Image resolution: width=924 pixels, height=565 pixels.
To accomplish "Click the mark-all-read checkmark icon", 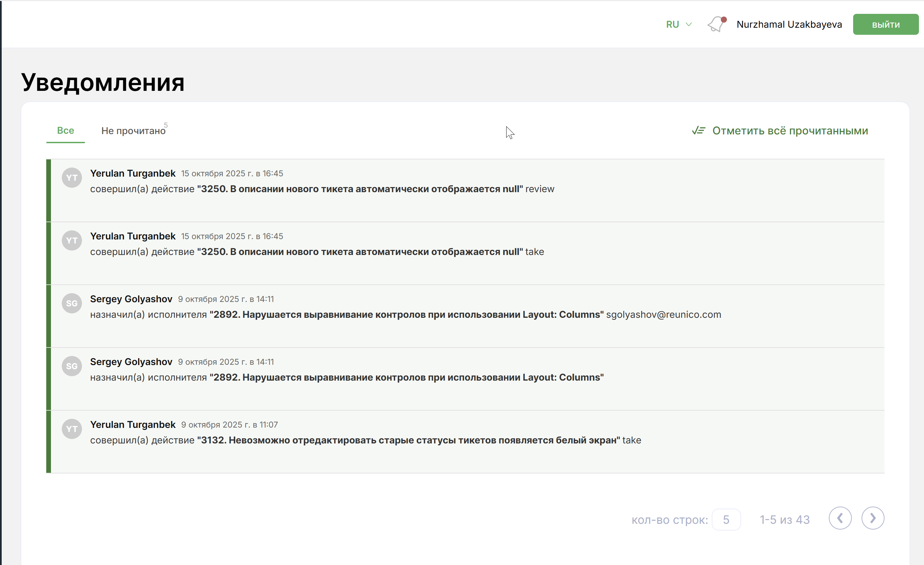I will click(698, 131).
